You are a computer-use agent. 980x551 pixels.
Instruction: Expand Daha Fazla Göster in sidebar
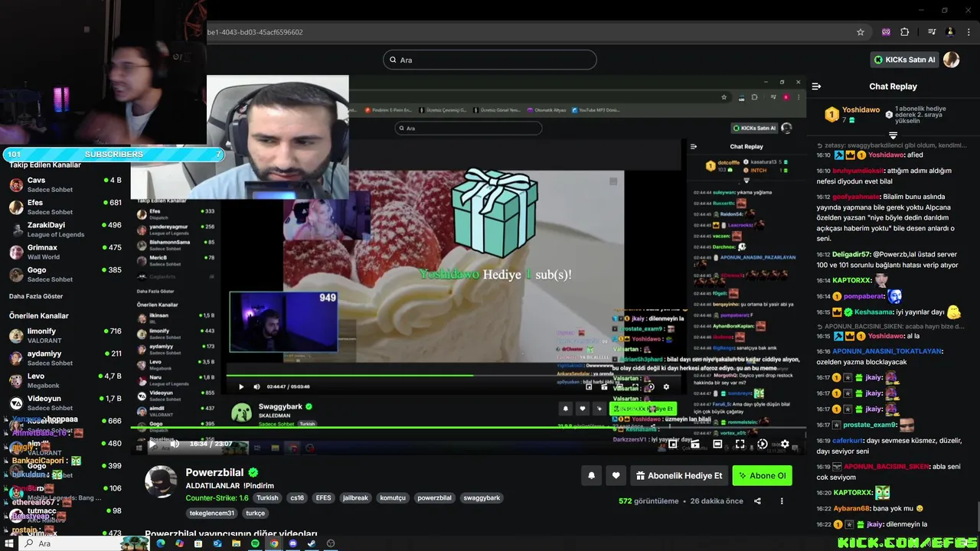[36, 296]
